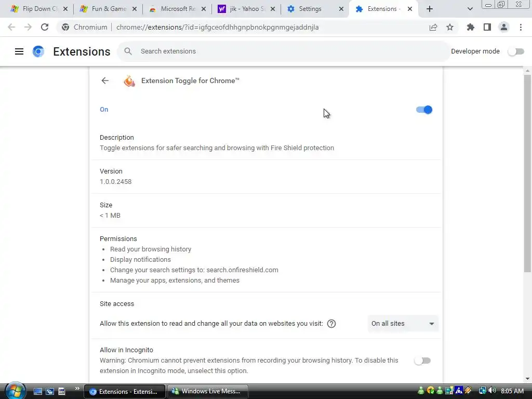
Task: Click the Extensions taskbar button
Action: point(125,391)
